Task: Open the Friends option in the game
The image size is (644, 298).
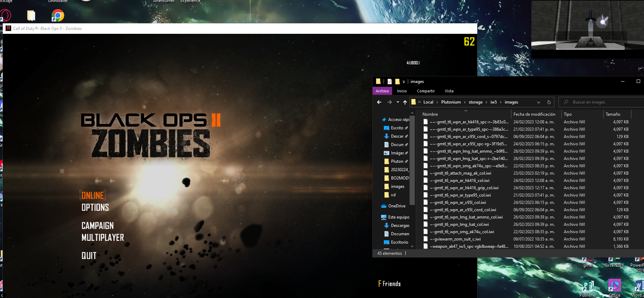Action: (x=389, y=284)
